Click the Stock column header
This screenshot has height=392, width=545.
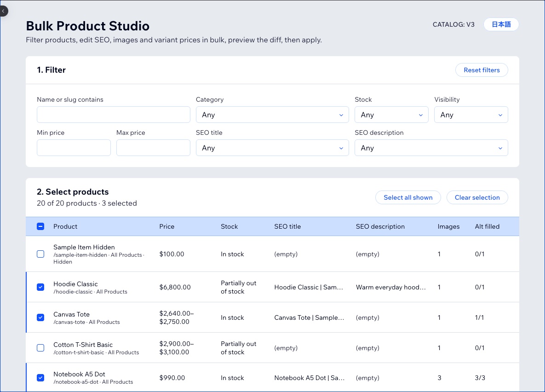(229, 226)
